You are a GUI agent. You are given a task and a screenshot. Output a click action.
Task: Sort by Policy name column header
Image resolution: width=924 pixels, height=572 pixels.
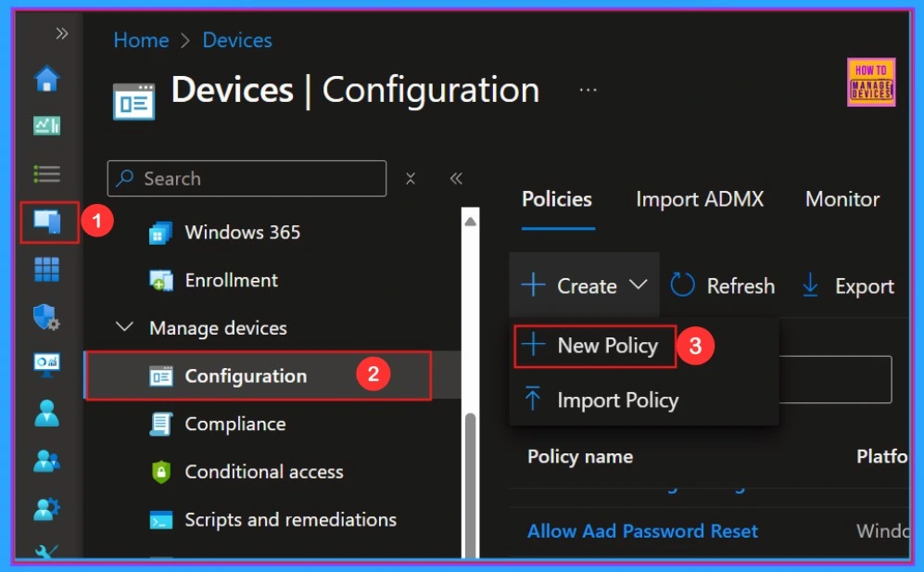coord(580,456)
